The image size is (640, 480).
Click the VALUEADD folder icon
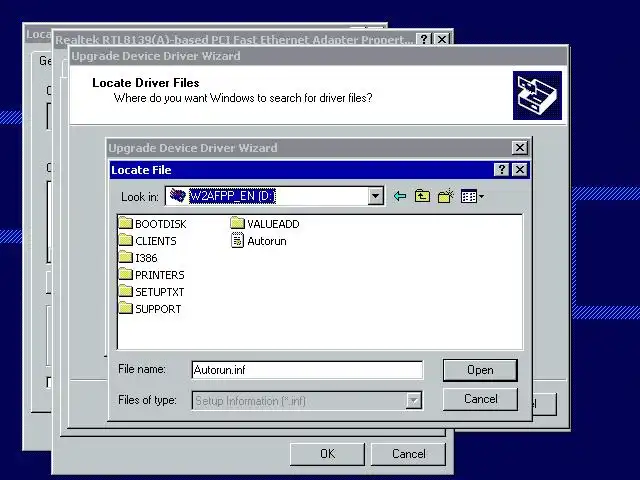click(x=237, y=223)
